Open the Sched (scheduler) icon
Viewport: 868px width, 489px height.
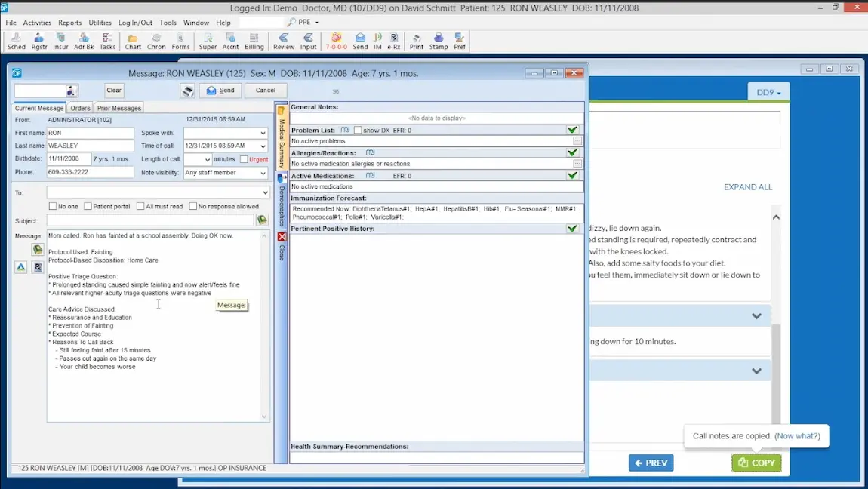pos(16,41)
